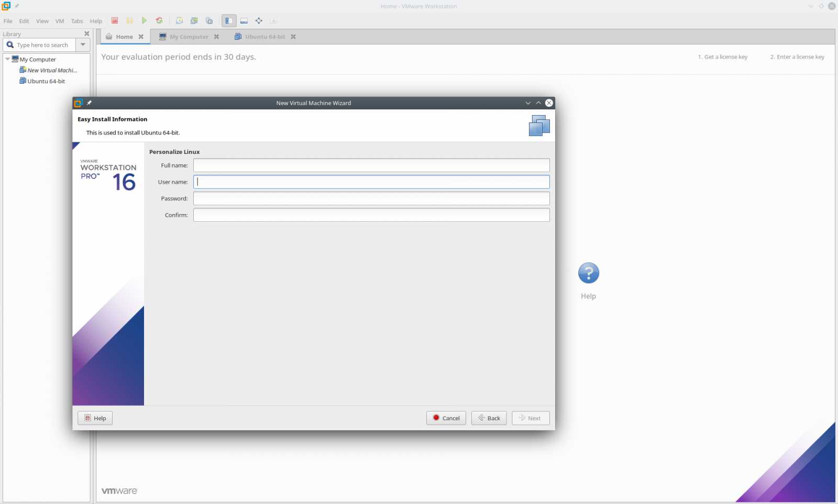Click the restart guest toolbar icon
The width and height of the screenshot is (838, 504).
(159, 20)
